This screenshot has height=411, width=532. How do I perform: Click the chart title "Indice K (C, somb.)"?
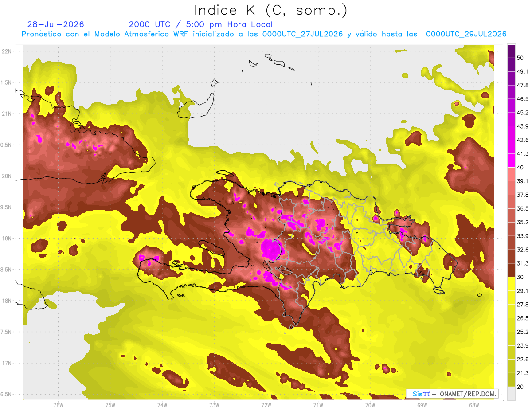coord(270,10)
